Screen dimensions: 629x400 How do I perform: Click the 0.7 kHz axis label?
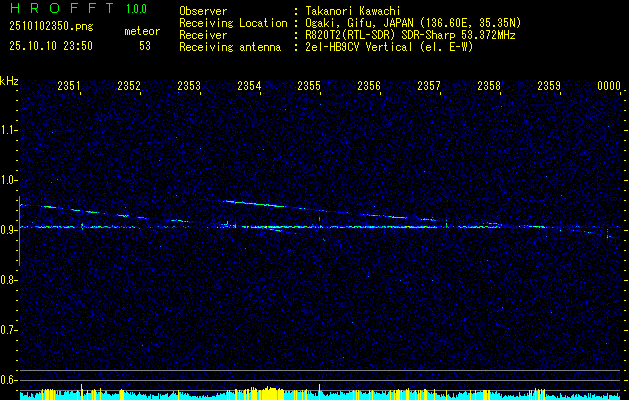pyautogui.click(x=8, y=330)
